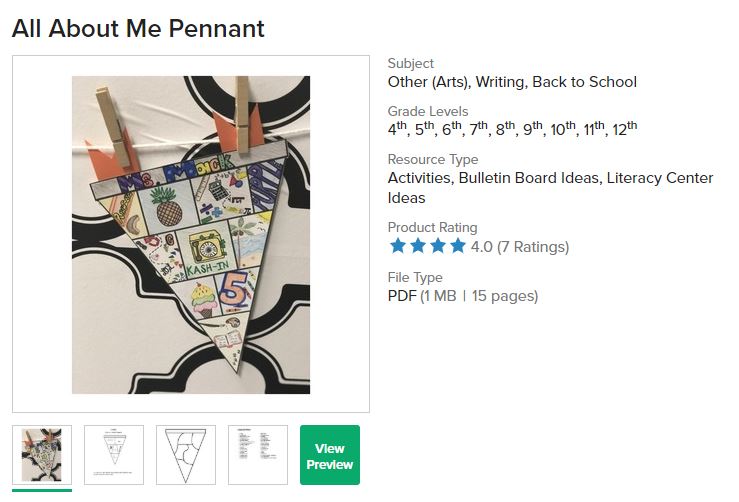The image size is (739, 502).
Task: Open the Writing subject link
Action: click(x=501, y=82)
